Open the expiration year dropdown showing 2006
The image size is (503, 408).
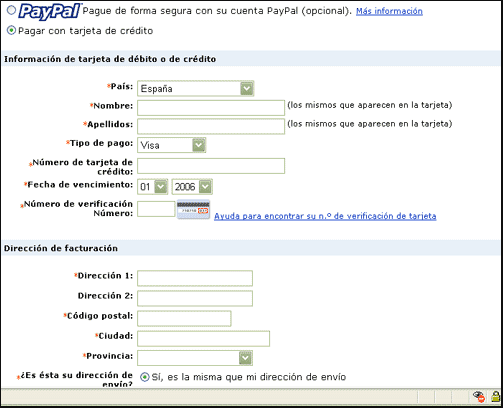[192, 187]
